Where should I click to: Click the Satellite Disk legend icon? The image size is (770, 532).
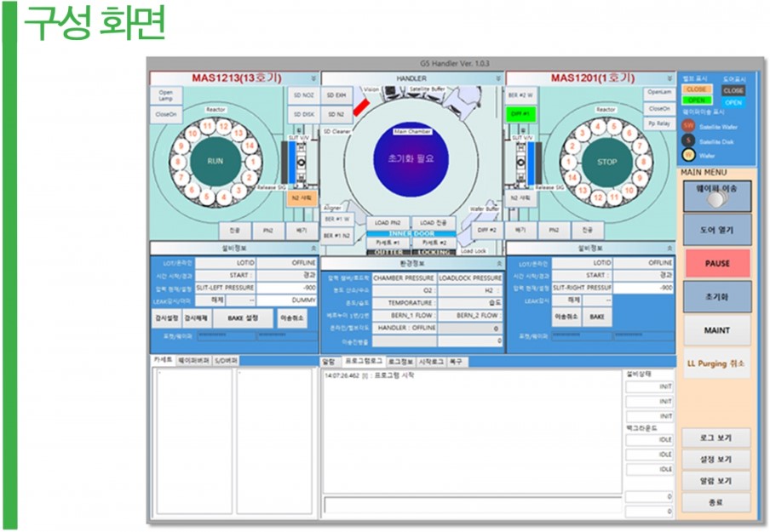tap(689, 140)
